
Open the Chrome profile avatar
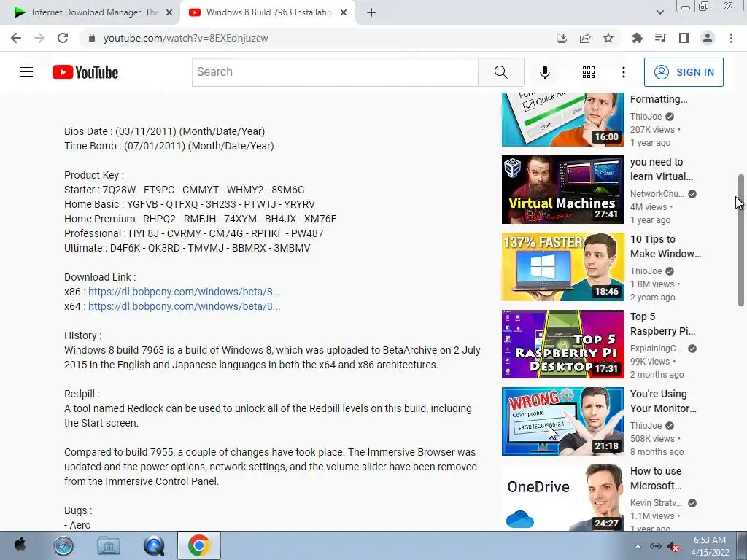pyautogui.click(x=708, y=38)
